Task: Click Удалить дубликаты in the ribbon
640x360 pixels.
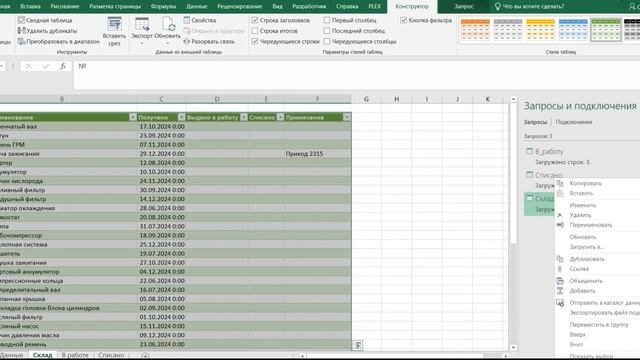Action: (x=47, y=31)
